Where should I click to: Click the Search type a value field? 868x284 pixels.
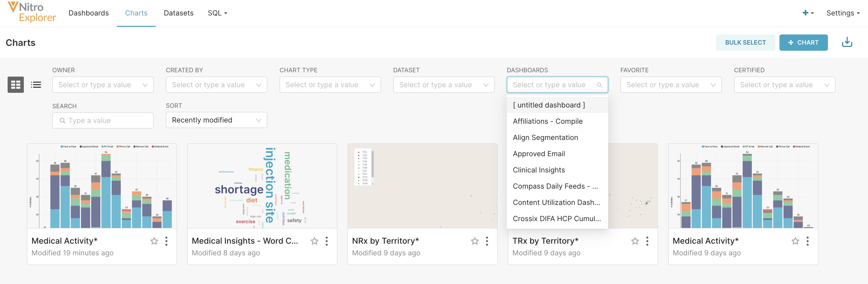pyautogui.click(x=103, y=121)
